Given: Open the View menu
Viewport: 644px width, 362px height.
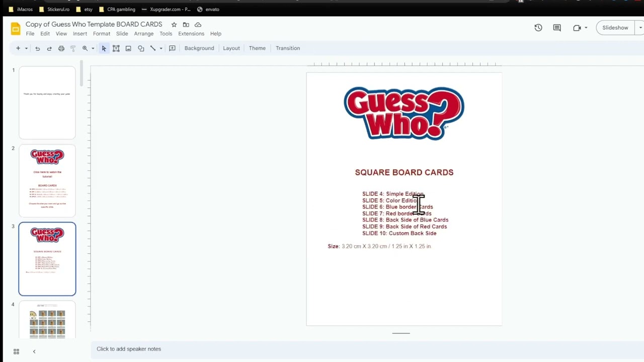Looking at the screenshot, I should [x=61, y=34].
